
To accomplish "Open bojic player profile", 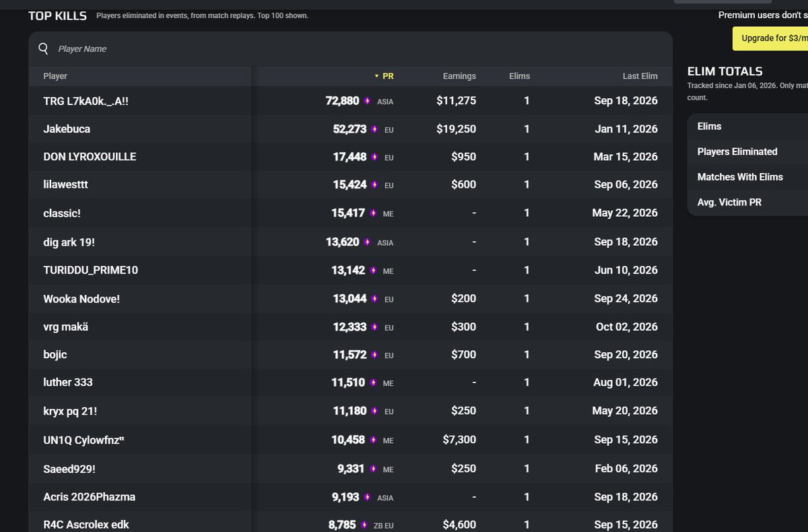I will [x=55, y=354].
